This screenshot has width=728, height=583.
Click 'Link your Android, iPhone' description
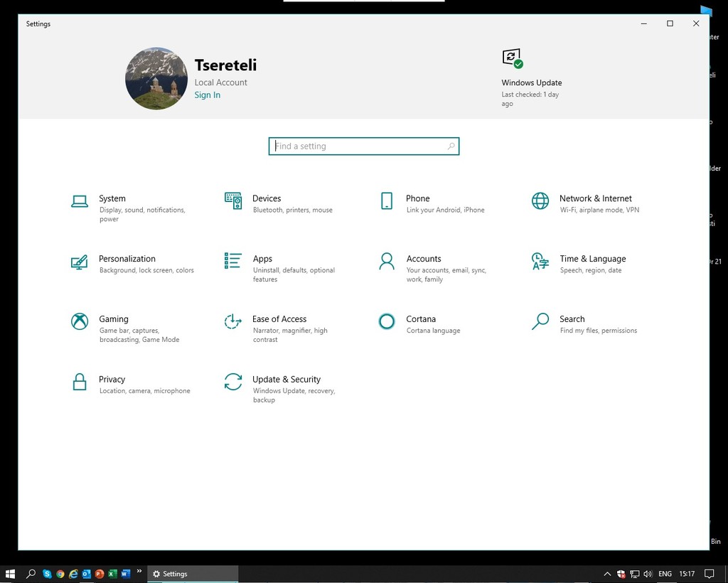pos(445,210)
